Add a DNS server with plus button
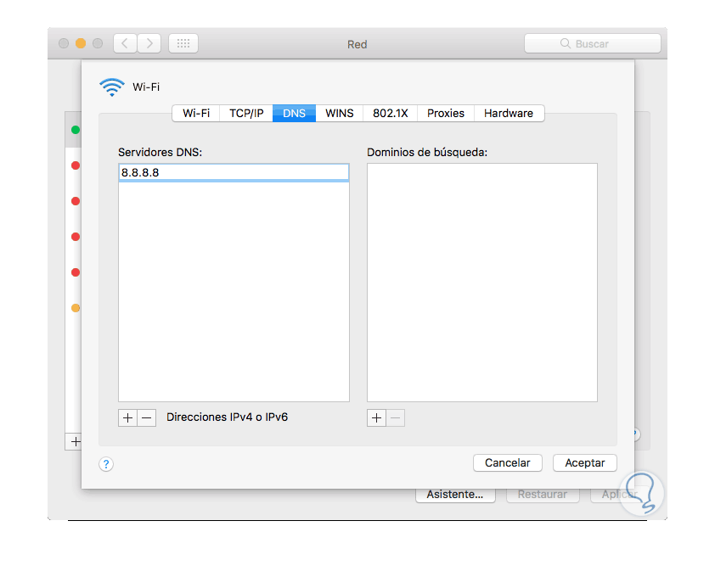This screenshot has width=715, height=588. [x=128, y=418]
